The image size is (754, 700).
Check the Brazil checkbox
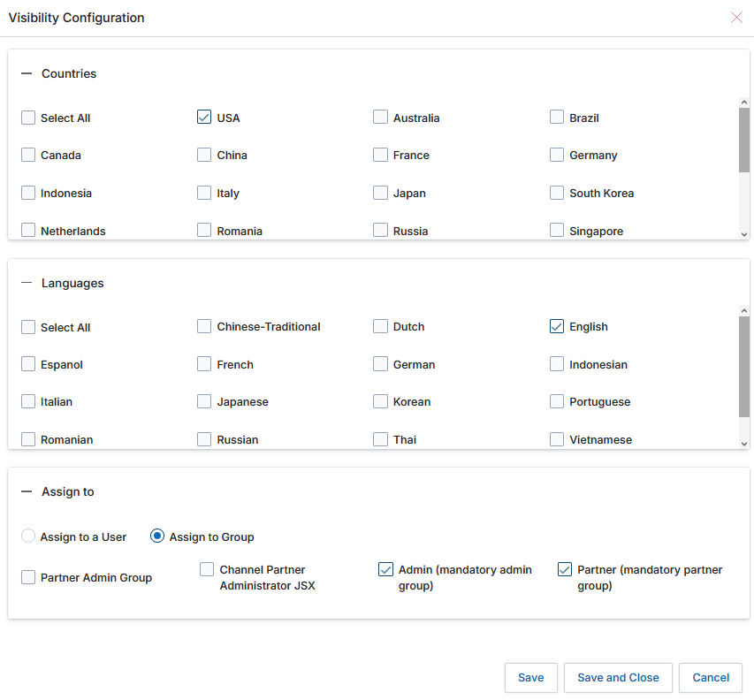[x=557, y=117]
